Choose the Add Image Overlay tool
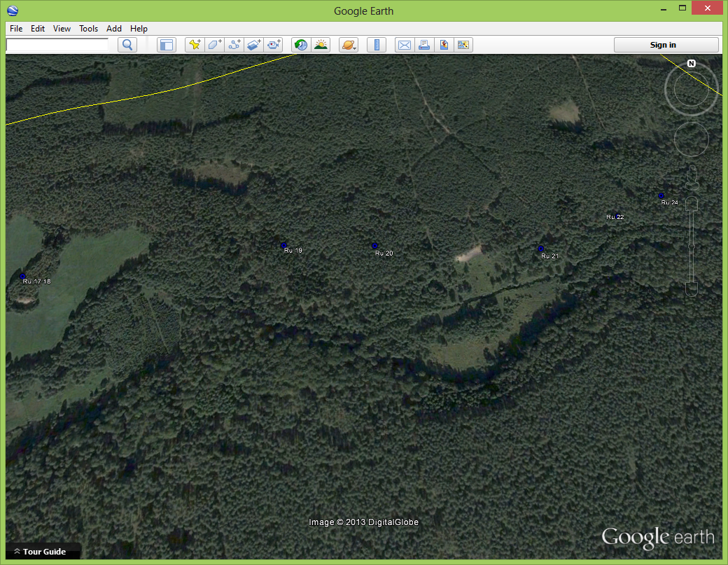728x565 pixels. tap(254, 45)
